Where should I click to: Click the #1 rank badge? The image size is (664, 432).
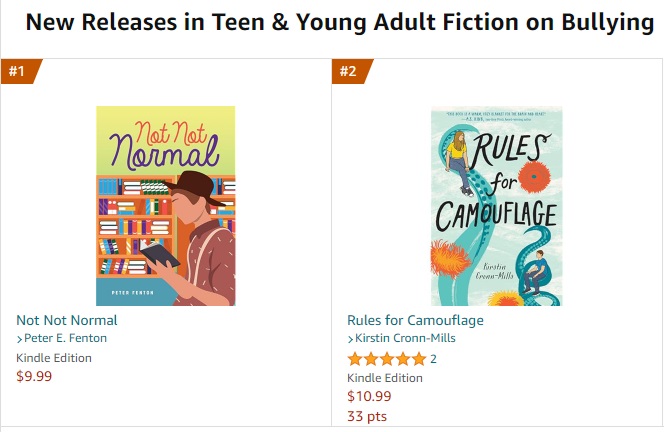coord(18,71)
